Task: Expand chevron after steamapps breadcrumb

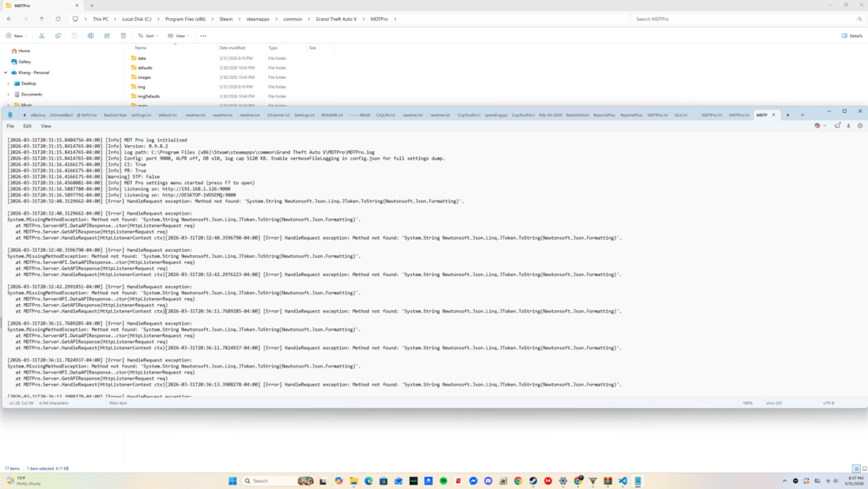Action: pos(276,19)
